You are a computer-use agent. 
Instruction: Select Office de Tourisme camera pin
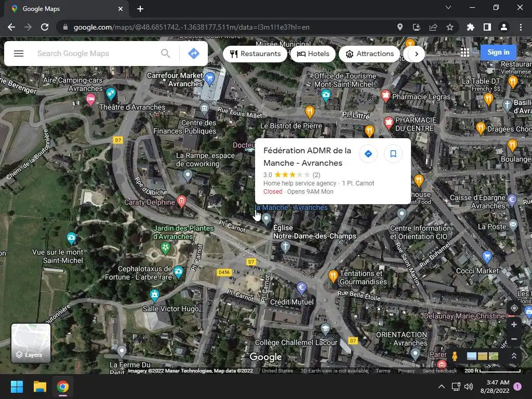pyautogui.click(x=326, y=96)
